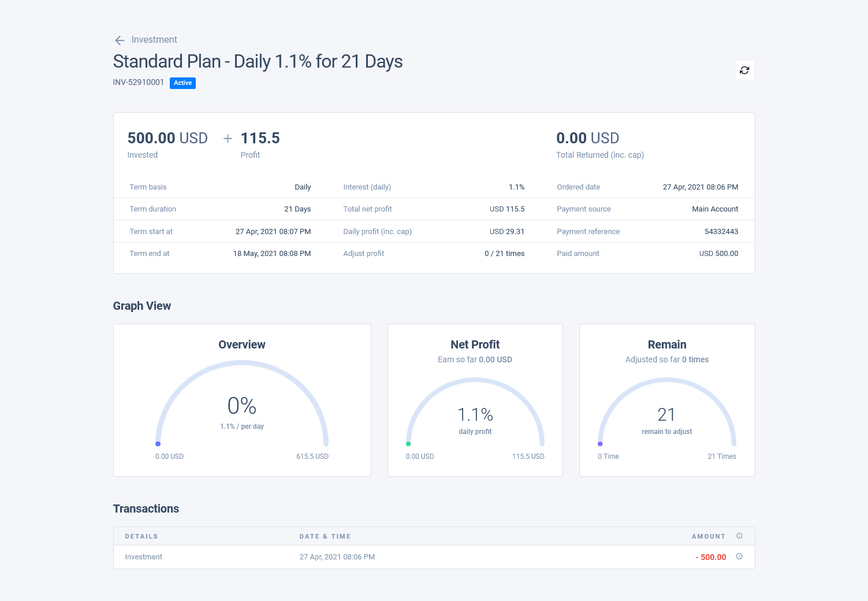Click the Term end at date 18 May, 2021

(x=272, y=254)
